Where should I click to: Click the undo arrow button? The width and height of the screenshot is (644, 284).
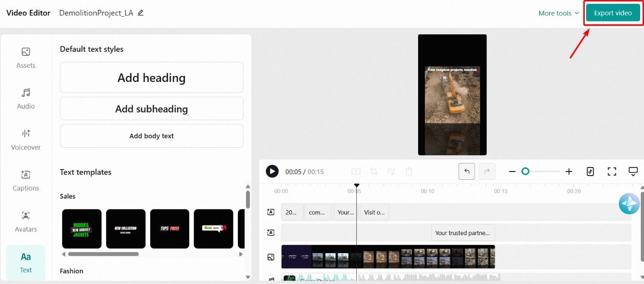467,172
